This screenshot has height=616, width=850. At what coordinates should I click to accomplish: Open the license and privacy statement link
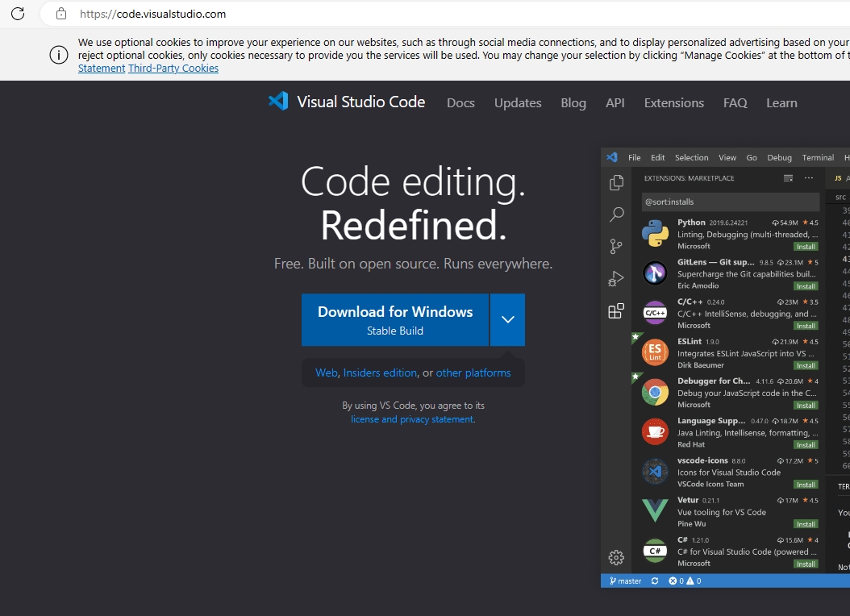412,419
